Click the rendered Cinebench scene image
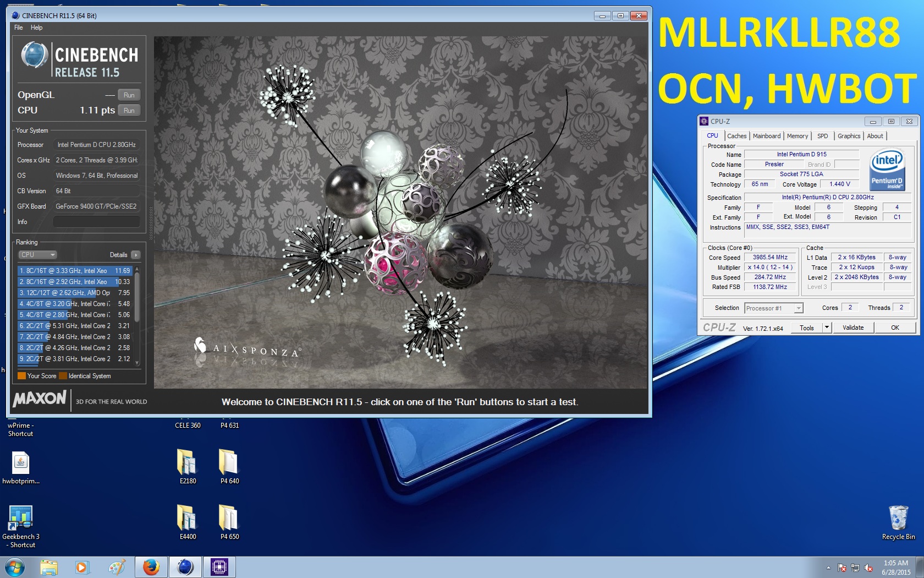The image size is (924, 578). point(400,212)
